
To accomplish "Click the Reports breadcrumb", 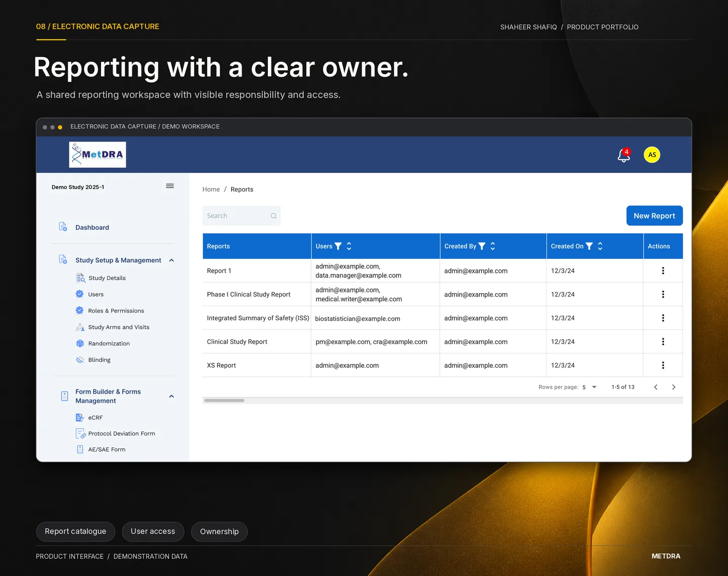I will (x=242, y=189).
